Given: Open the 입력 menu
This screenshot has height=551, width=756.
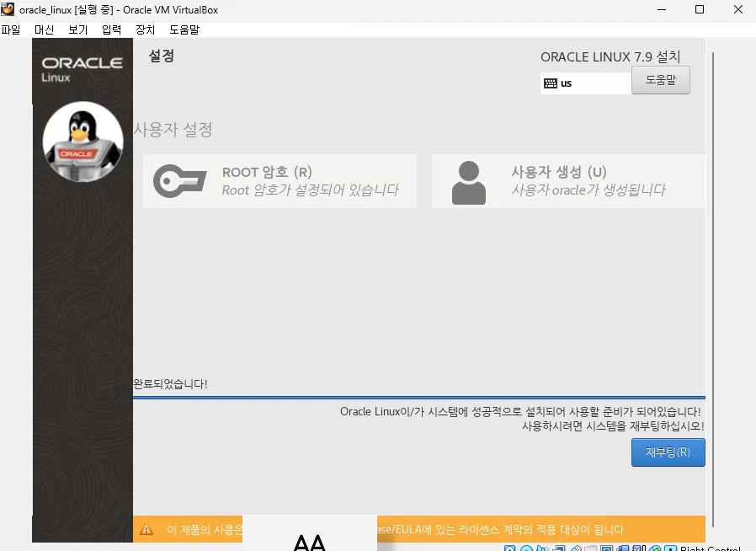Looking at the screenshot, I should coord(111,30).
